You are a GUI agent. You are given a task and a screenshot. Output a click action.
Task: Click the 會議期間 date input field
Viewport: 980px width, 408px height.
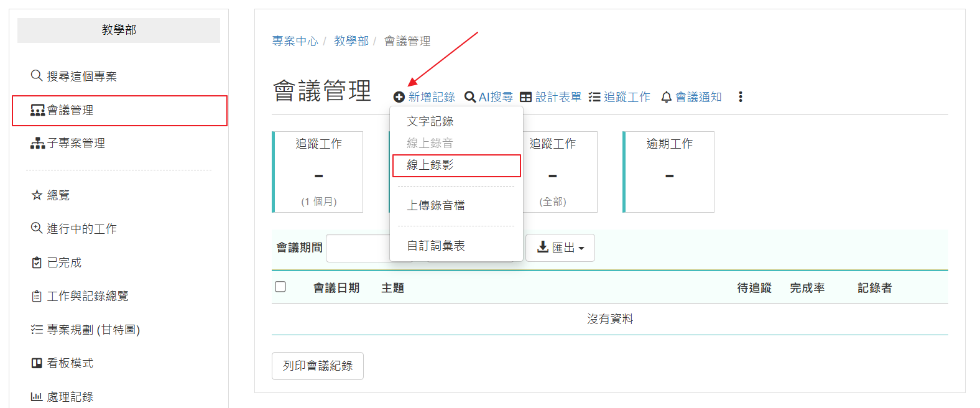[358, 248]
